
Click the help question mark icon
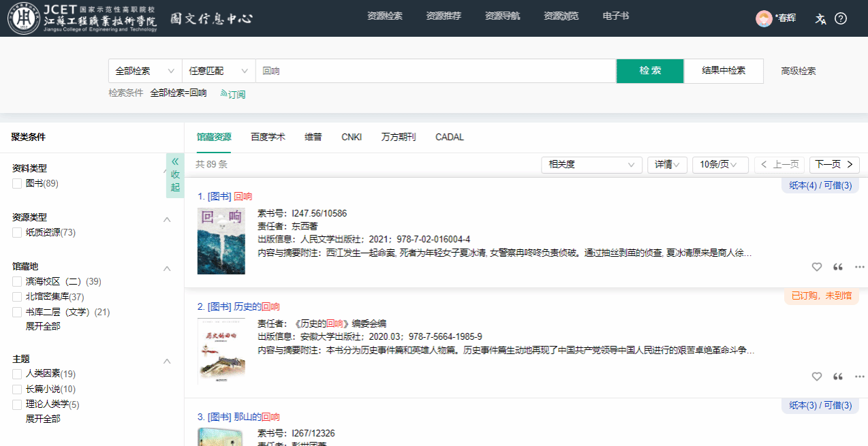pyautogui.click(x=841, y=18)
